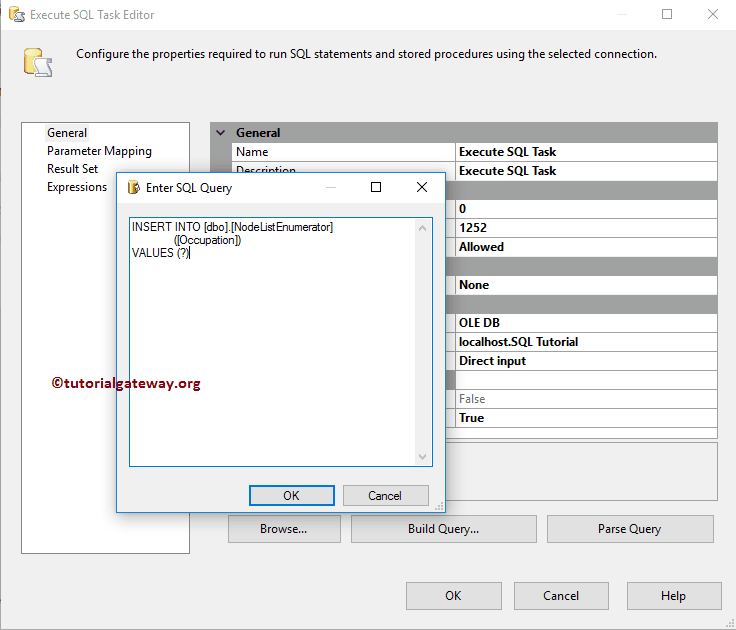Select the True property value

point(586,418)
